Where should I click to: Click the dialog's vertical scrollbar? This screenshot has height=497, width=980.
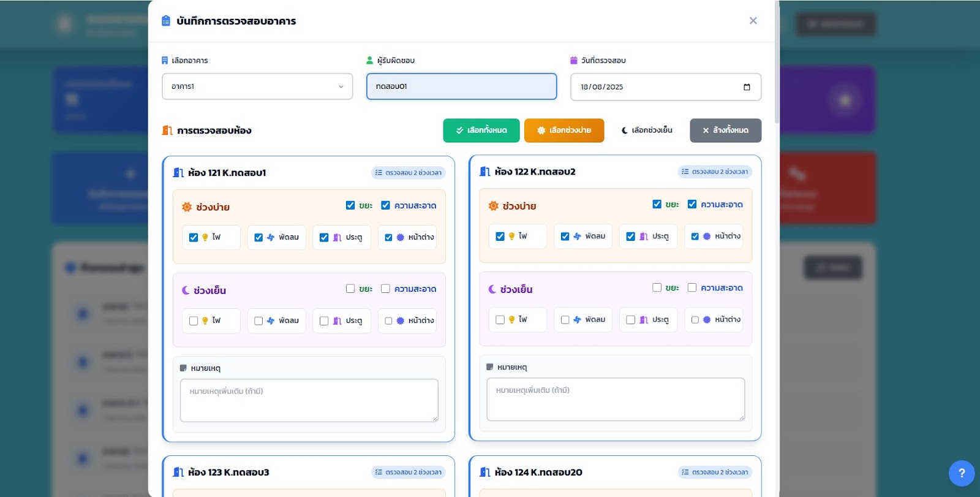[x=777, y=61]
